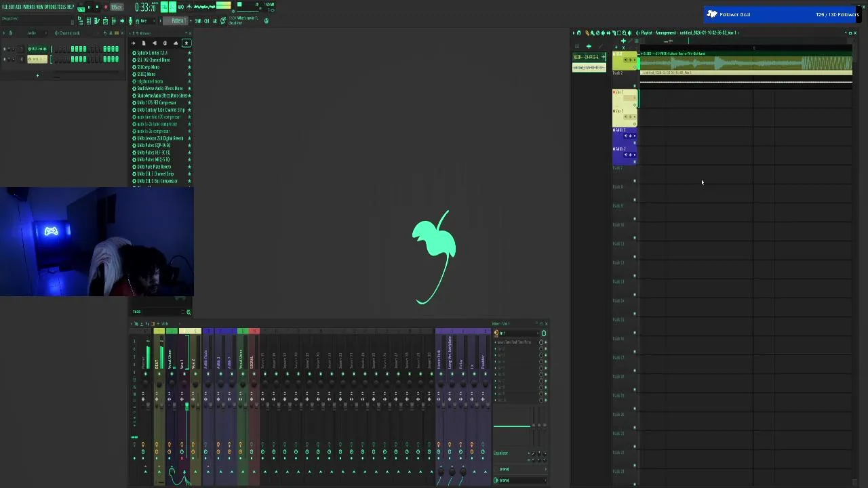Toggle mute LED on first channel rack row
Image resolution: width=868 pixels, height=488 pixels.
(x=5, y=49)
